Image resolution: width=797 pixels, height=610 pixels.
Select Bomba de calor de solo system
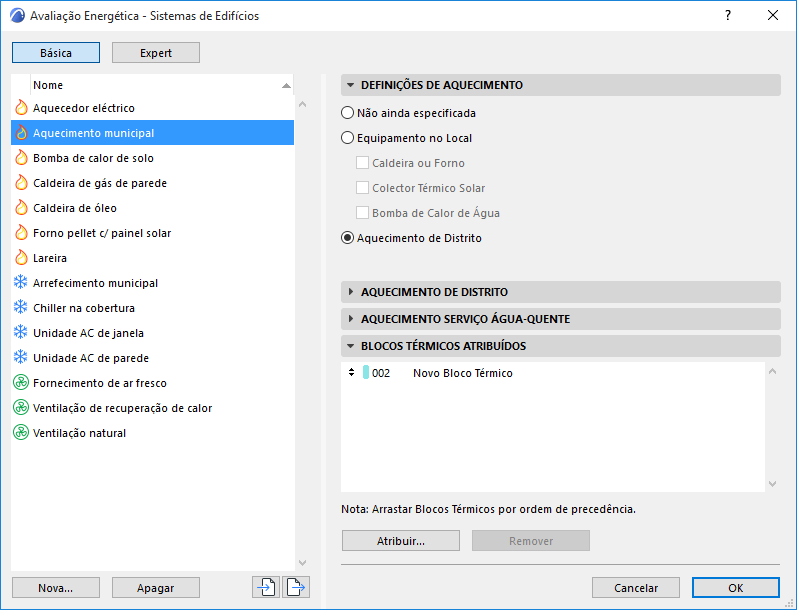[152, 158]
